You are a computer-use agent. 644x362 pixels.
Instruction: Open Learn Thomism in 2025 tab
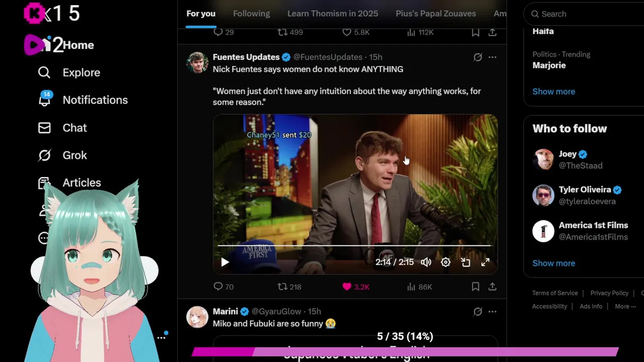[333, 14]
